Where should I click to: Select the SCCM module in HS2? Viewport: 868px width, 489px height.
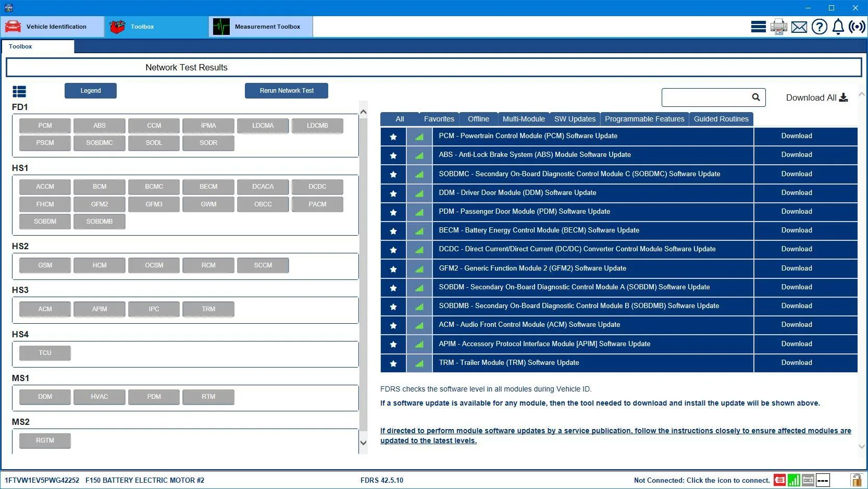(263, 265)
